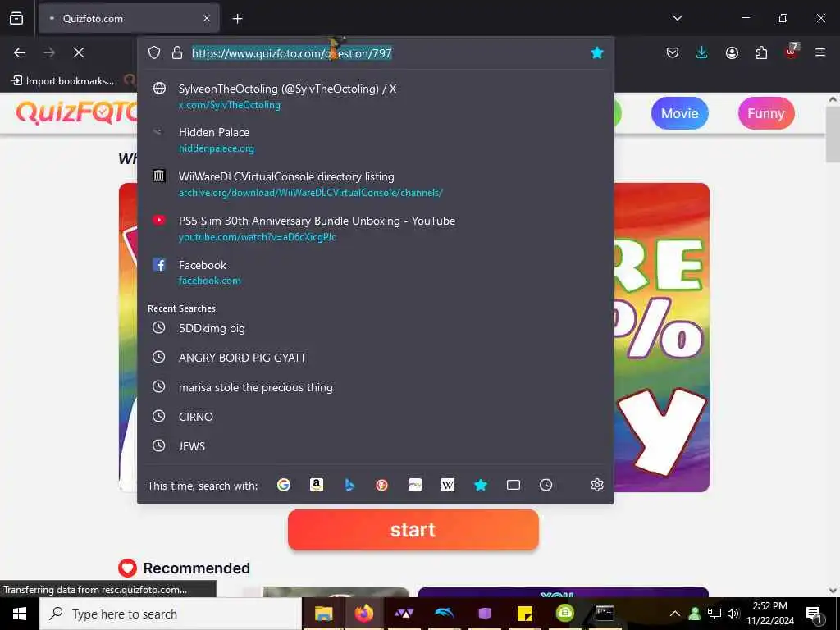The width and height of the screenshot is (840, 630).
Task: Open the Movie category button
Action: 679,113
